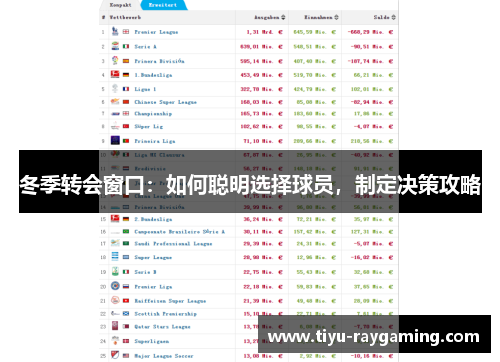The height and width of the screenshot is (362, 500).
Task: Open the Premier Liga link
Action: tap(153, 287)
